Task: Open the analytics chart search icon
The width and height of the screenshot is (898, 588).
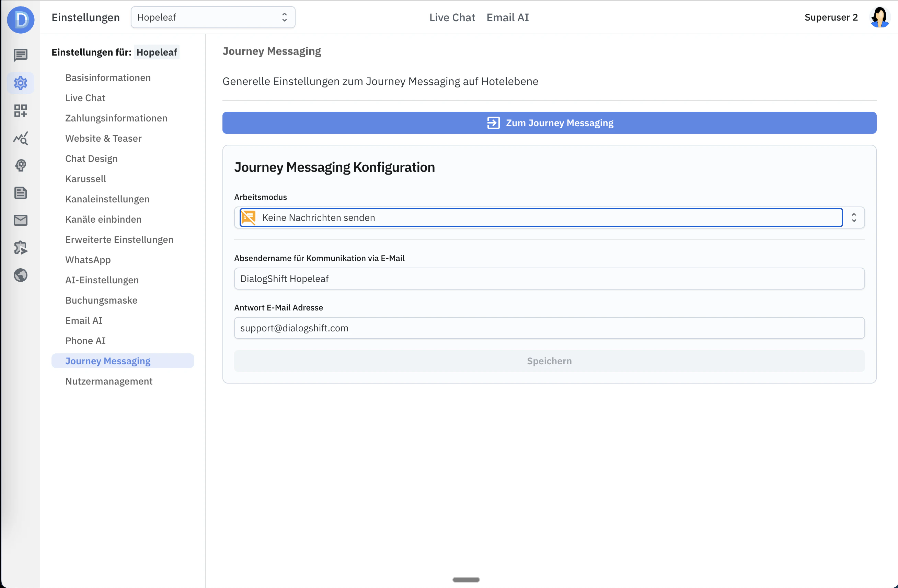Action: click(x=20, y=138)
